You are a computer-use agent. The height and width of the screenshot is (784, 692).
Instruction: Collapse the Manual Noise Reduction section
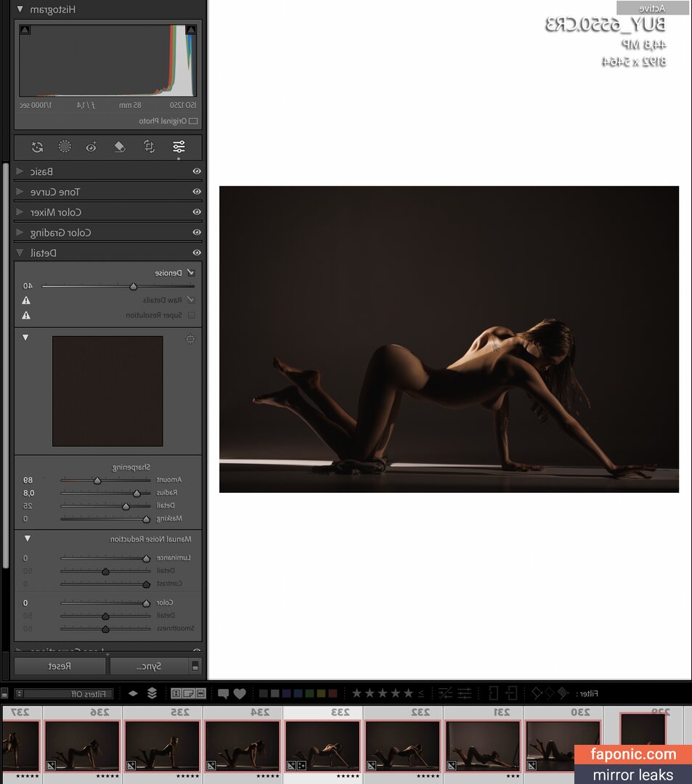pos(28,539)
